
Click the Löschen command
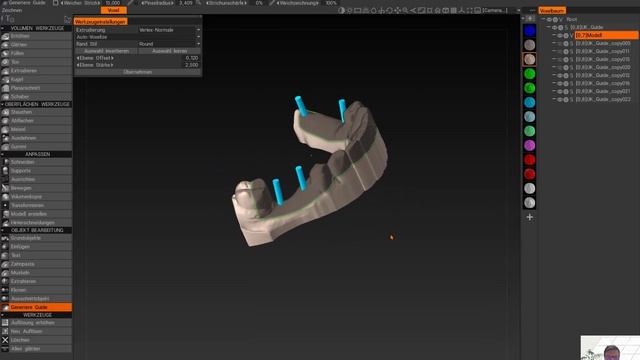click(x=36, y=340)
